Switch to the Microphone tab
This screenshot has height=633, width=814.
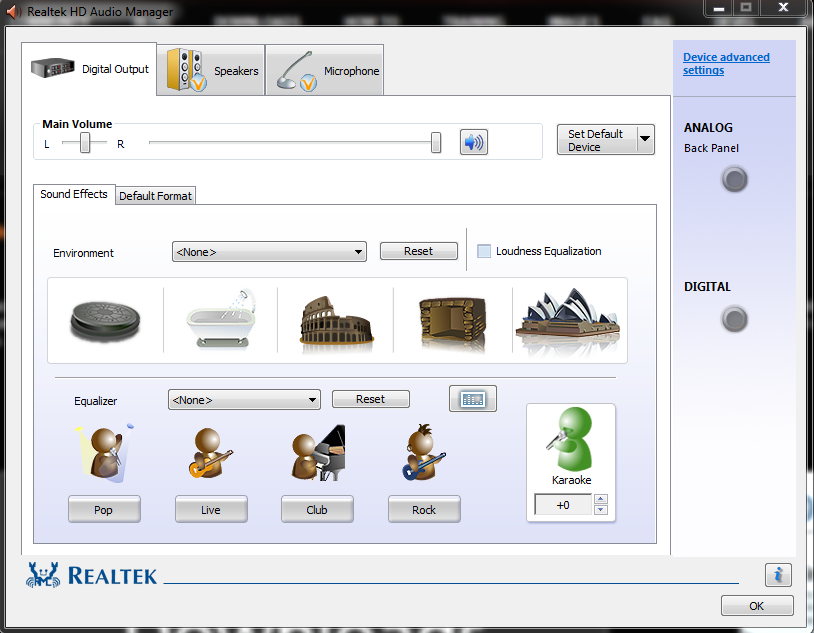325,70
